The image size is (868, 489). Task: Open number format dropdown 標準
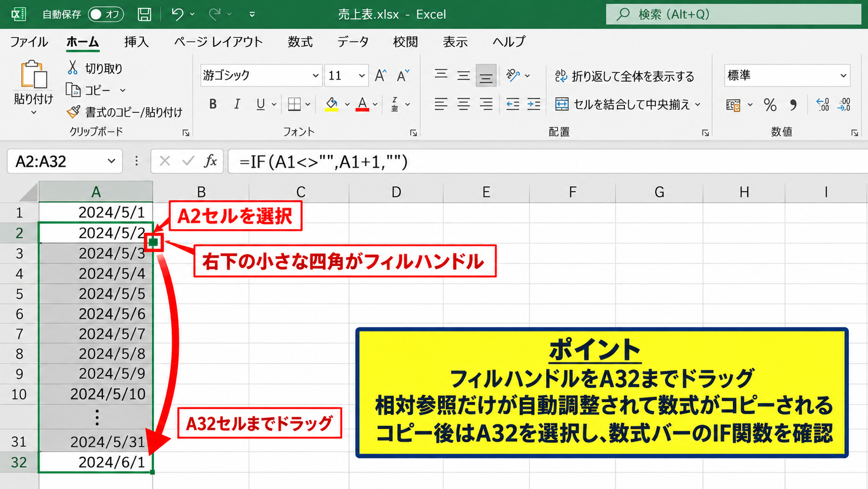coord(844,76)
